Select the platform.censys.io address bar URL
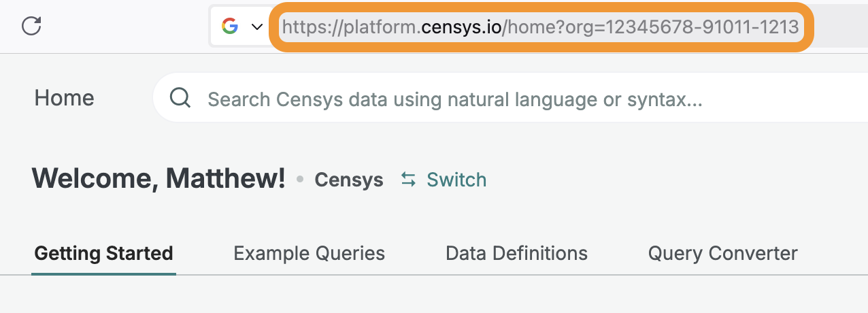The height and width of the screenshot is (313, 868). tap(541, 27)
